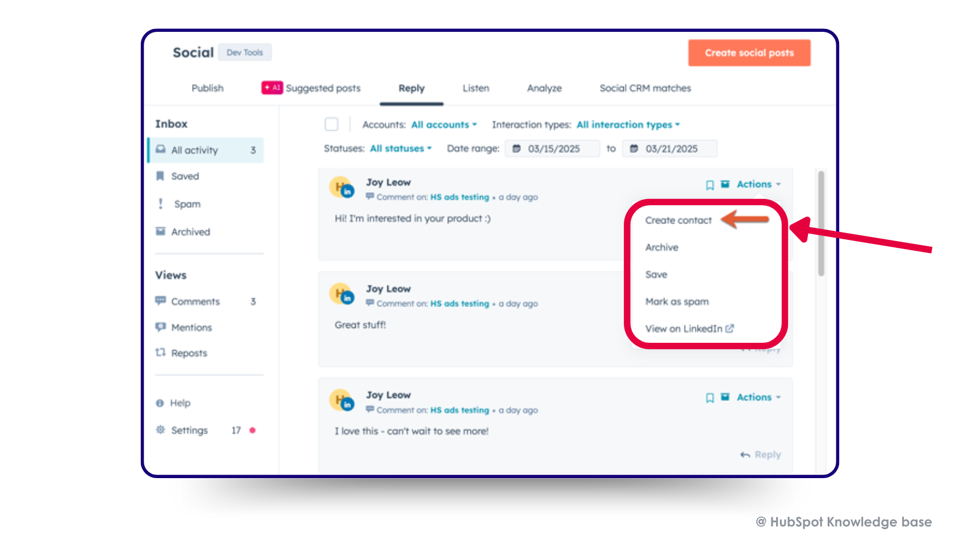Image resolution: width=980 pixels, height=556 pixels.
Task: Click the Mentions icon in Views
Action: [x=161, y=327]
